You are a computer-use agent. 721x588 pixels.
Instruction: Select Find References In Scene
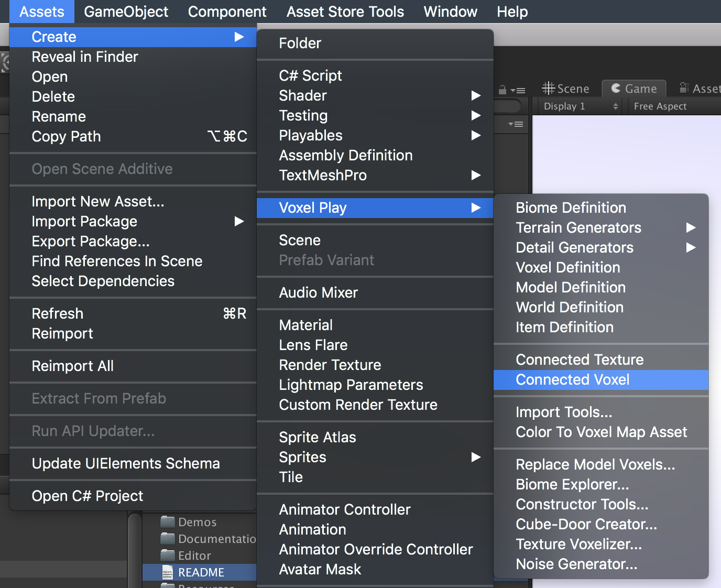click(x=133, y=261)
